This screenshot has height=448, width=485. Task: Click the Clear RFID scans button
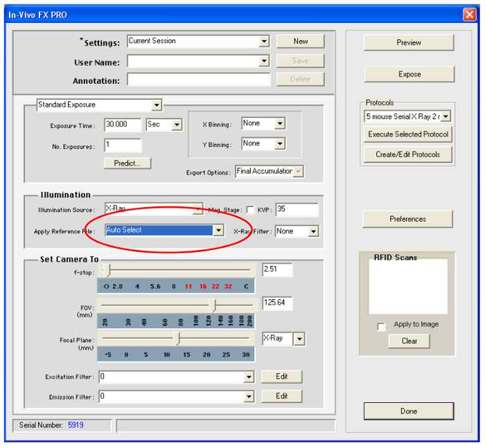tap(409, 341)
